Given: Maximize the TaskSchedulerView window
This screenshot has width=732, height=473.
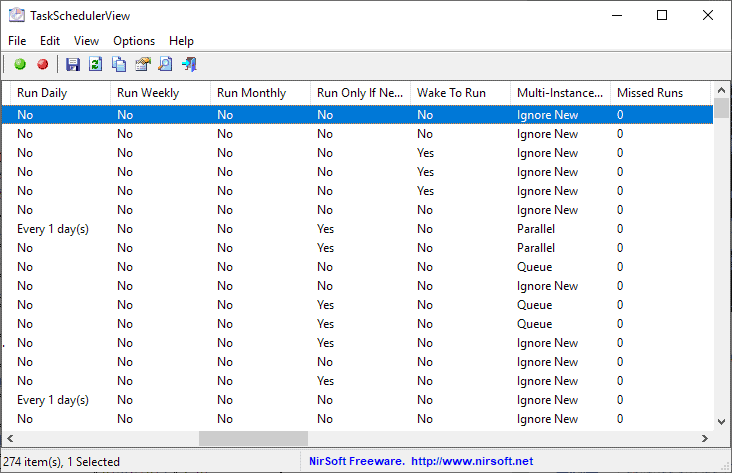Looking at the screenshot, I should click(x=662, y=15).
